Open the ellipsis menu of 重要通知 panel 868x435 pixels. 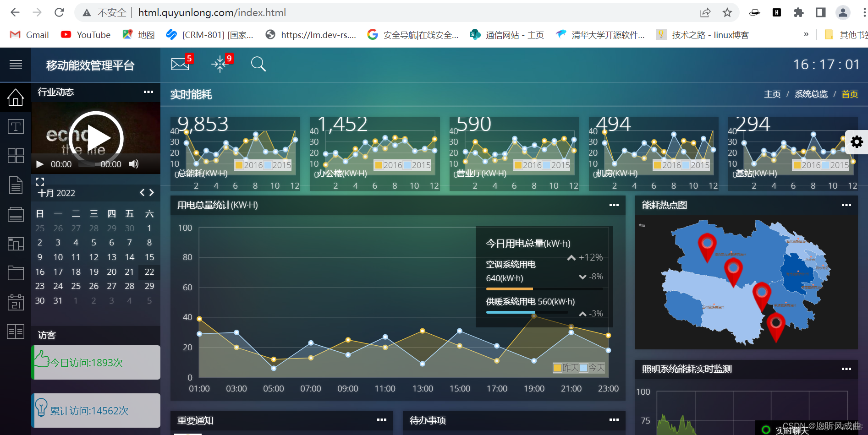coord(382,420)
